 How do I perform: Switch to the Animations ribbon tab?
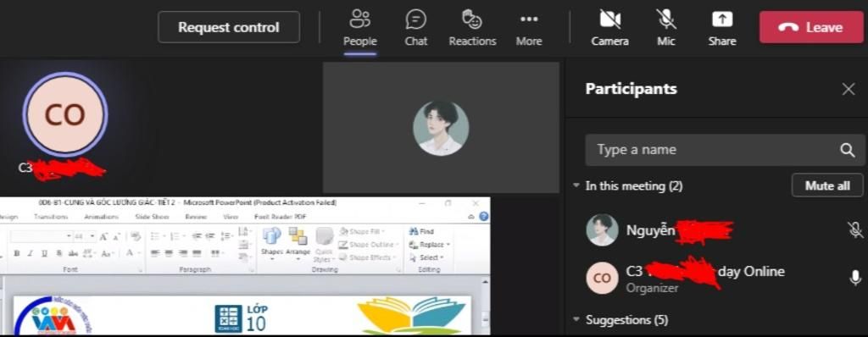point(102,217)
